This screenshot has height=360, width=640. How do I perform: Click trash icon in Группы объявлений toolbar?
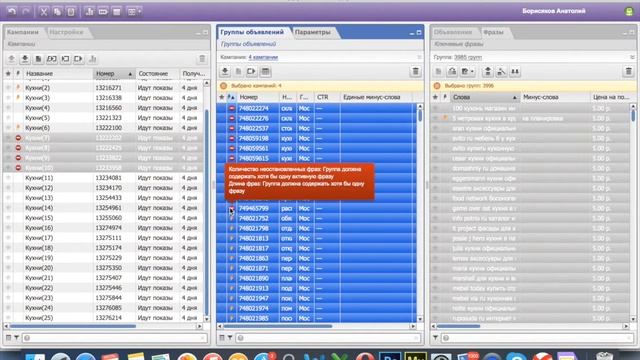(416, 71)
